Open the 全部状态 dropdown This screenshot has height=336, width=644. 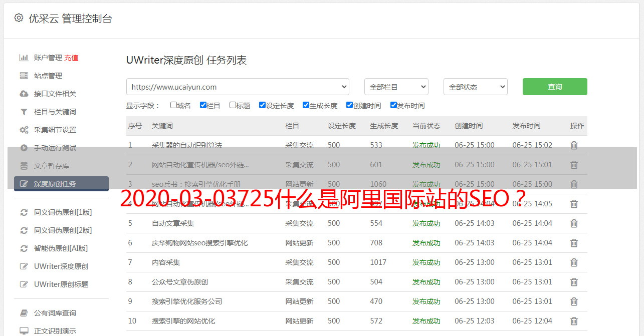(476, 87)
